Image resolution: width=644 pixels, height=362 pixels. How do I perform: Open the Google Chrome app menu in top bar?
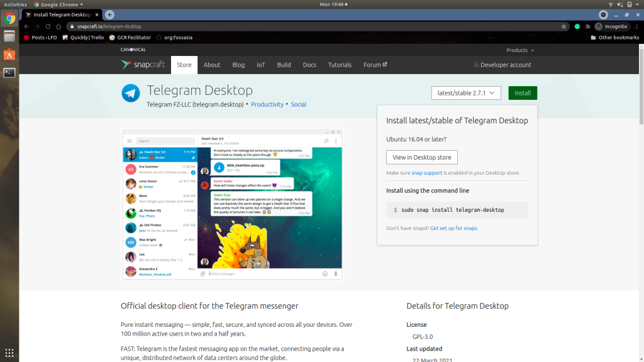point(58,4)
